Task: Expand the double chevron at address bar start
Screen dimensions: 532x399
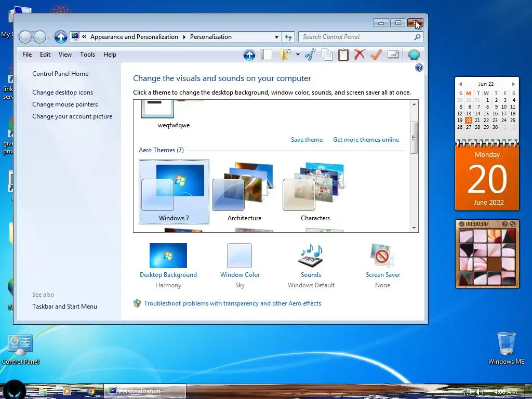Action: (84, 37)
